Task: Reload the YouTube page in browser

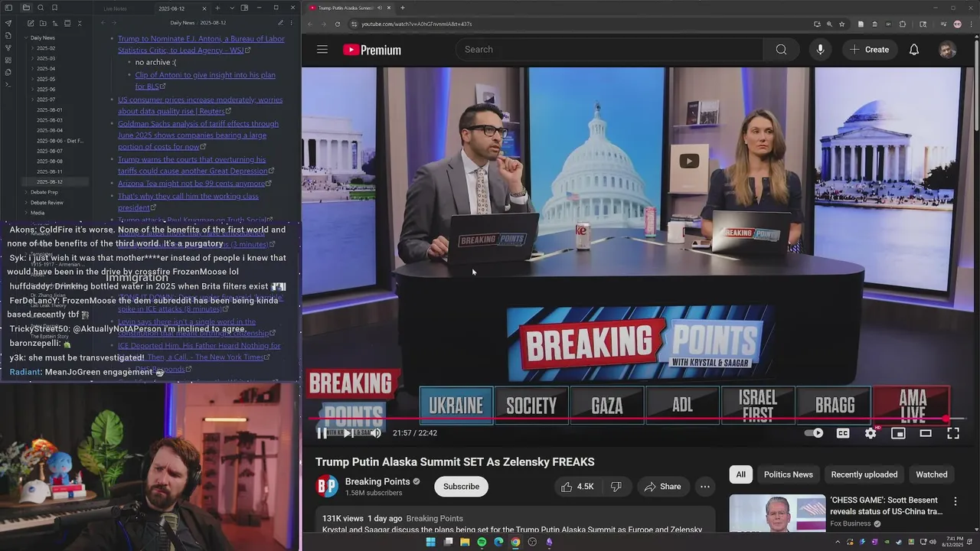Action: coord(338,24)
